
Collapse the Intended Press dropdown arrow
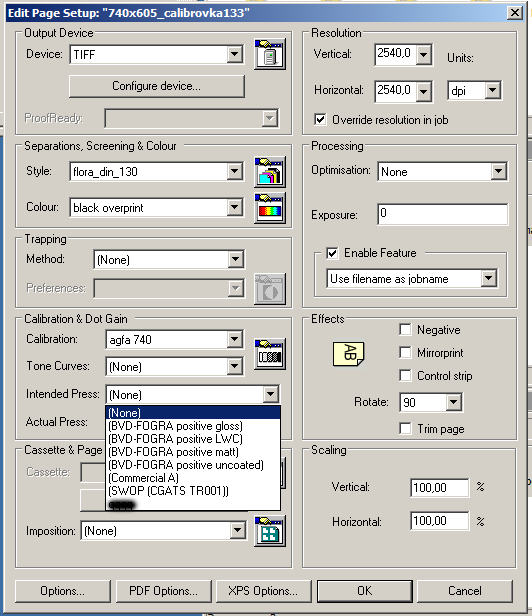tap(271, 394)
